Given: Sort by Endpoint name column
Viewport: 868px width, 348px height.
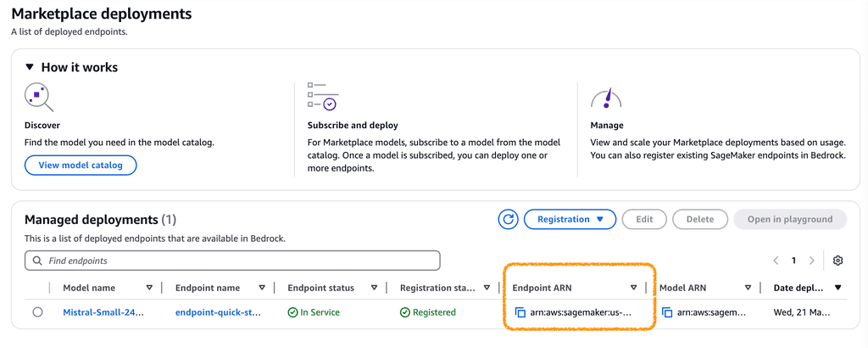Looking at the screenshot, I should click(x=262, y=288).
